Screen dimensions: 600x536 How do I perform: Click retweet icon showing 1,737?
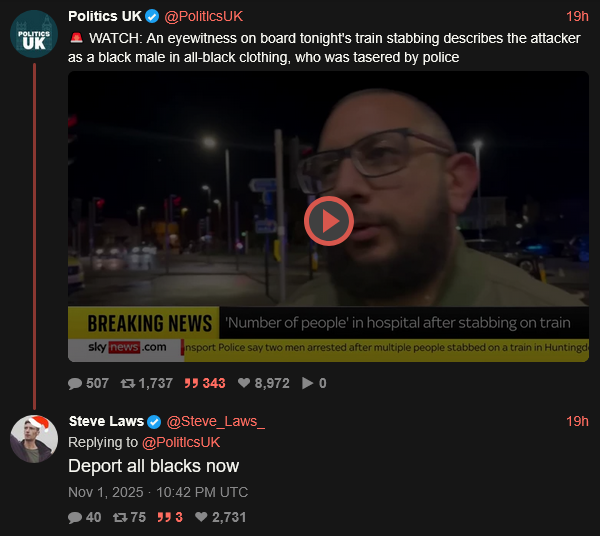[x=128, y=383]
